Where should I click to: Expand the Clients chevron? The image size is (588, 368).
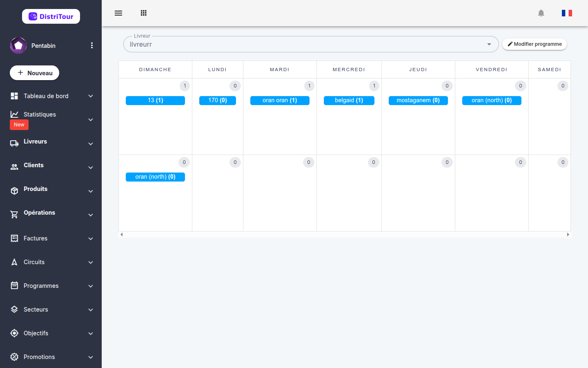click(91, 168)
